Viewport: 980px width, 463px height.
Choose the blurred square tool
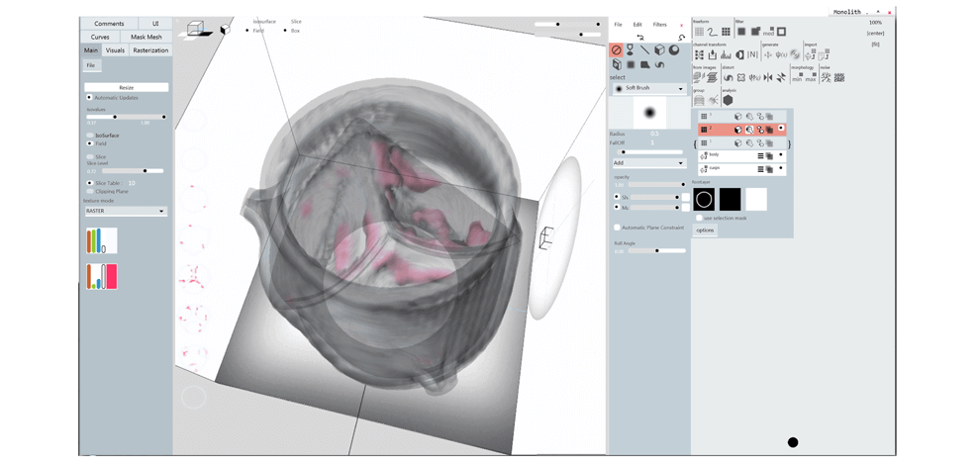631,64
